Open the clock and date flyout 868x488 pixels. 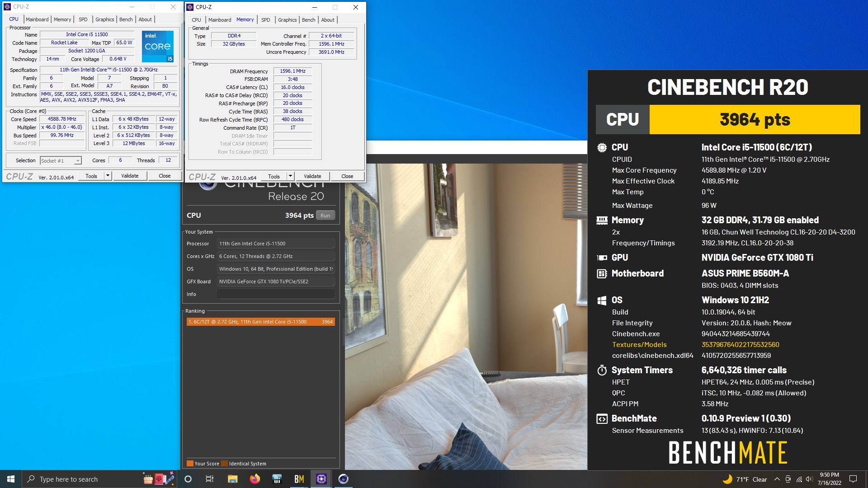830,479
